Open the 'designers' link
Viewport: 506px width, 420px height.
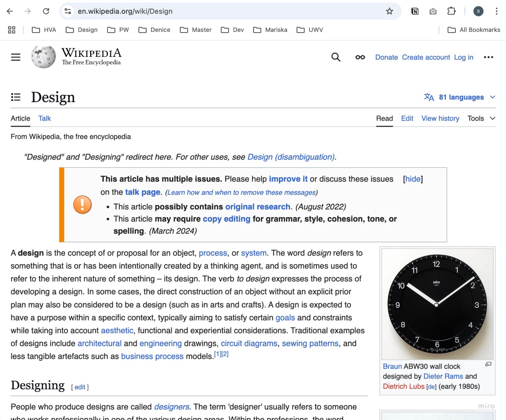tap(172, 407)
